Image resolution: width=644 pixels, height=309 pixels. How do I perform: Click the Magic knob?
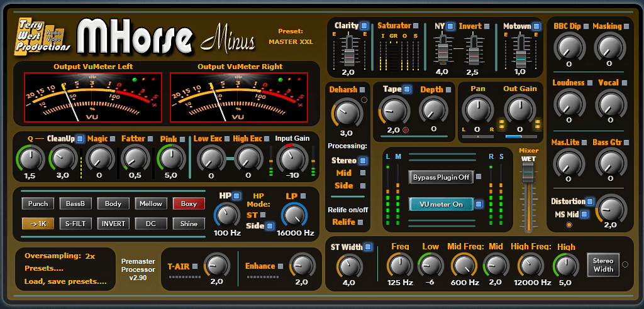99,158
